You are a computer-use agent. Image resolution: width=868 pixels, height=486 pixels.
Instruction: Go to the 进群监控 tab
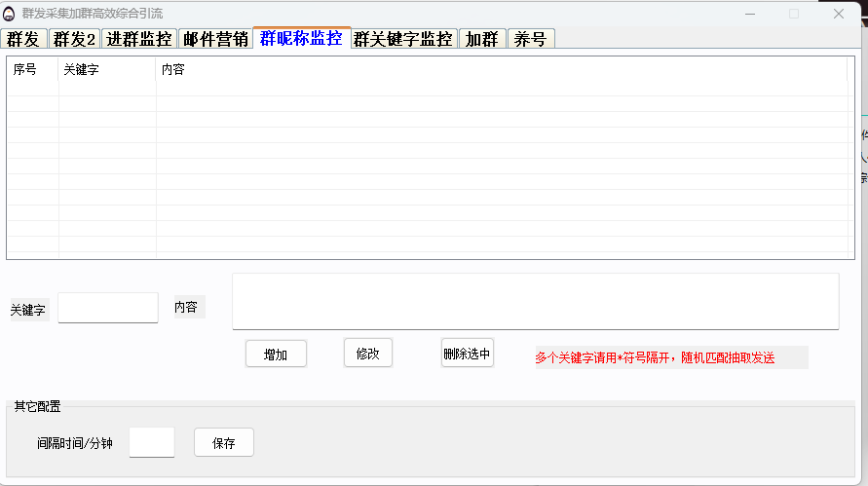(138, 39)
